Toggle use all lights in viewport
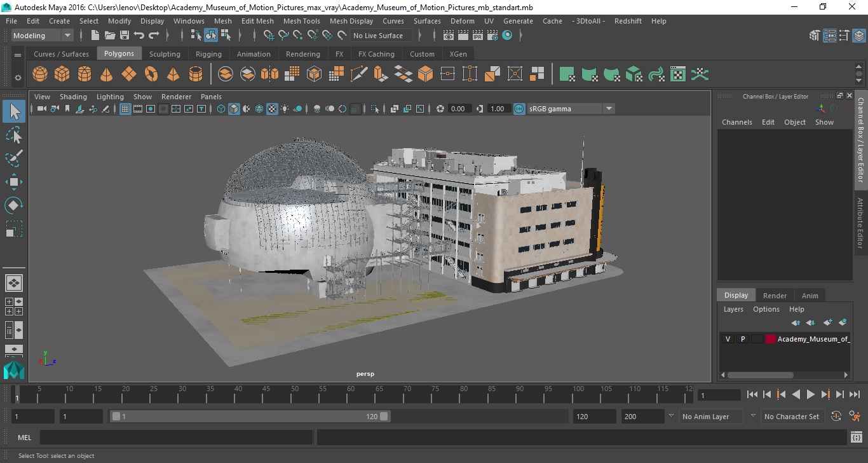 (x=285, y=109)
